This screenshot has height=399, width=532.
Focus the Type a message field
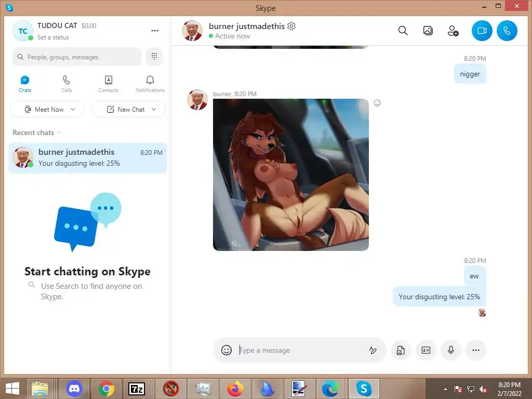[x=300, y=350]
